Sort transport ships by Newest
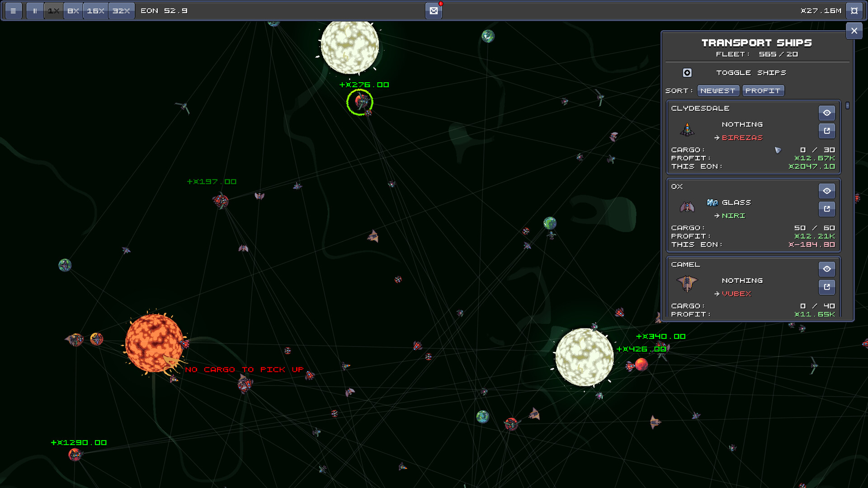Viewport: 868px width, 488px height. click(718, 90)
